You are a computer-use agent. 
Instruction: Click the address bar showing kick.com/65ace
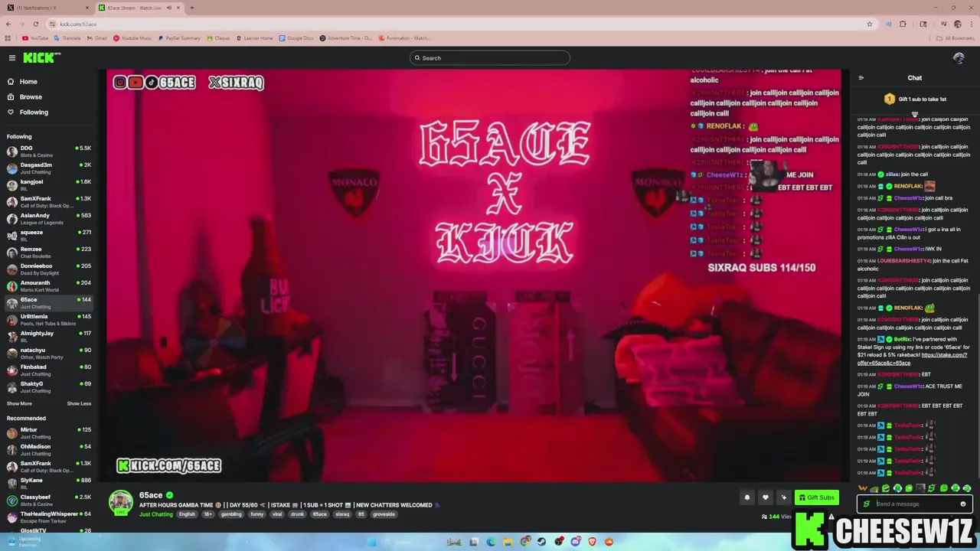coord(459,24)
